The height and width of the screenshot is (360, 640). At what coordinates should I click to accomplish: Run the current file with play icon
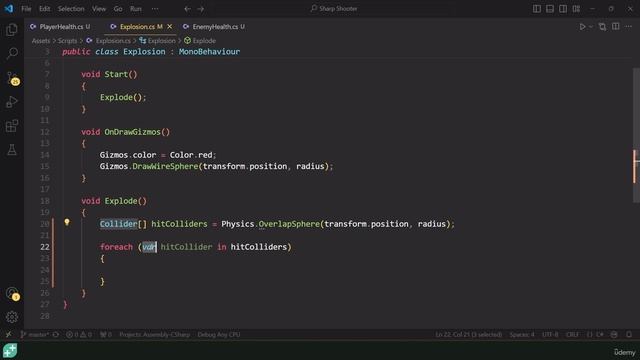coord(582,27)
